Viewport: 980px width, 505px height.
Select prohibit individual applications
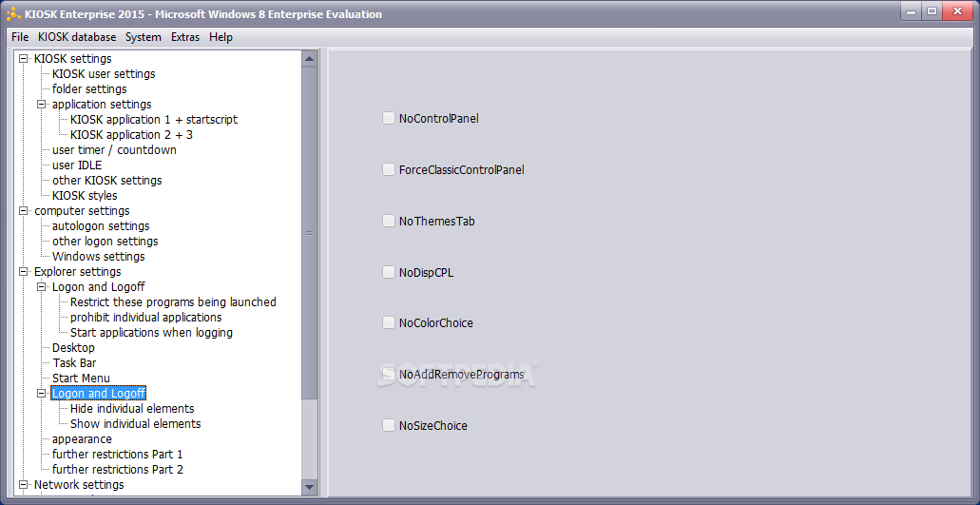(145, 317)
